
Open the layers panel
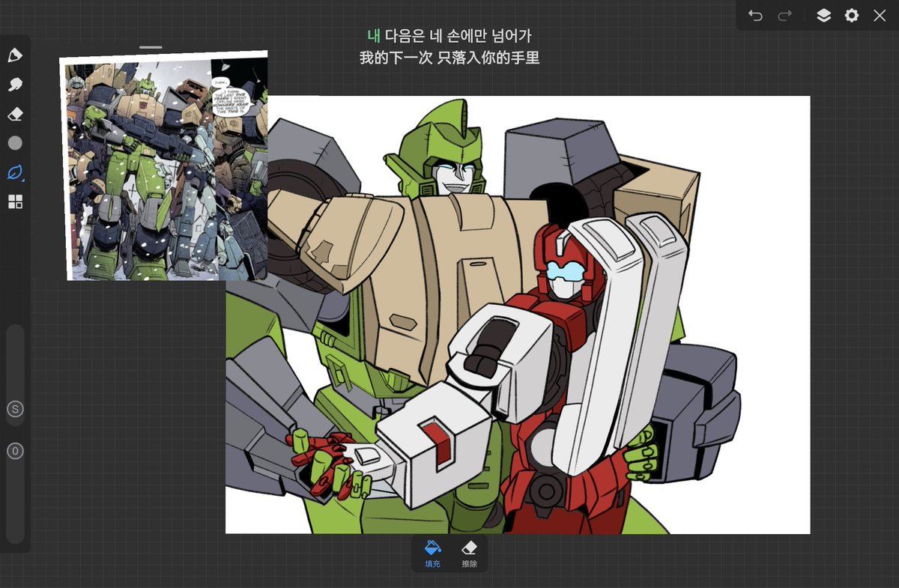(823, 16)
